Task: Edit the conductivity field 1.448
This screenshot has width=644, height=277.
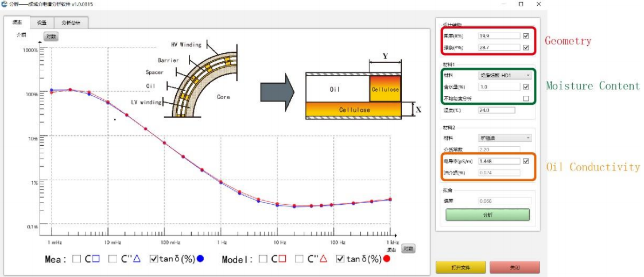Action: coord(499,161)
